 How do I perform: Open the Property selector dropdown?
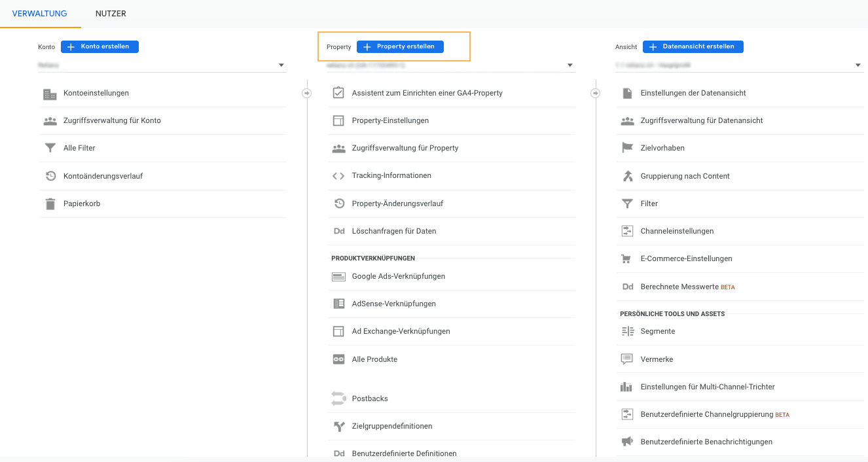(x=570, y=65)
